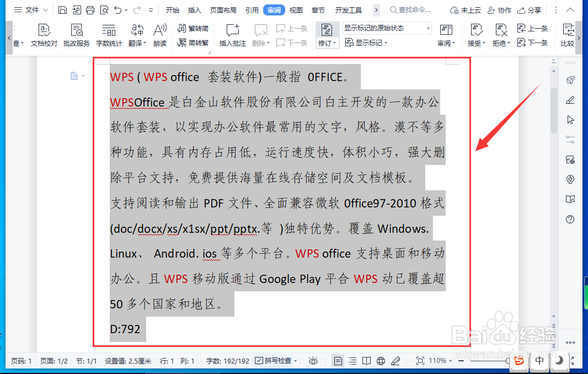Click the Print icon in quick access toolbar
The image size is (588, 374).
point(90,10)
